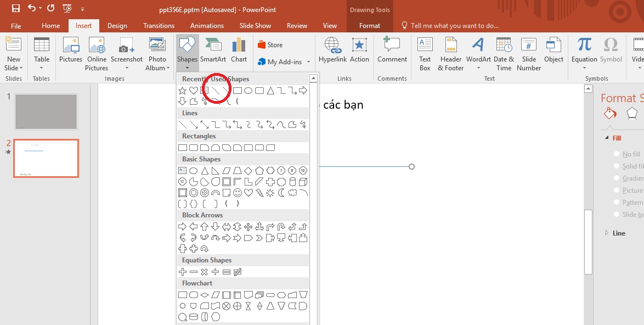Select the cloud shape in Basic Shapes
644x325 pixels.
(292, 193)
